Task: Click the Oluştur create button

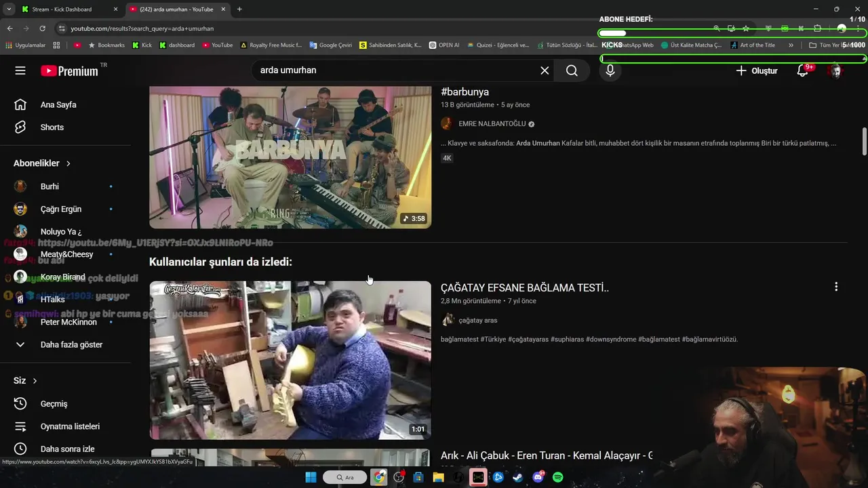Action: pyautogui.click(x=756, y=70)
